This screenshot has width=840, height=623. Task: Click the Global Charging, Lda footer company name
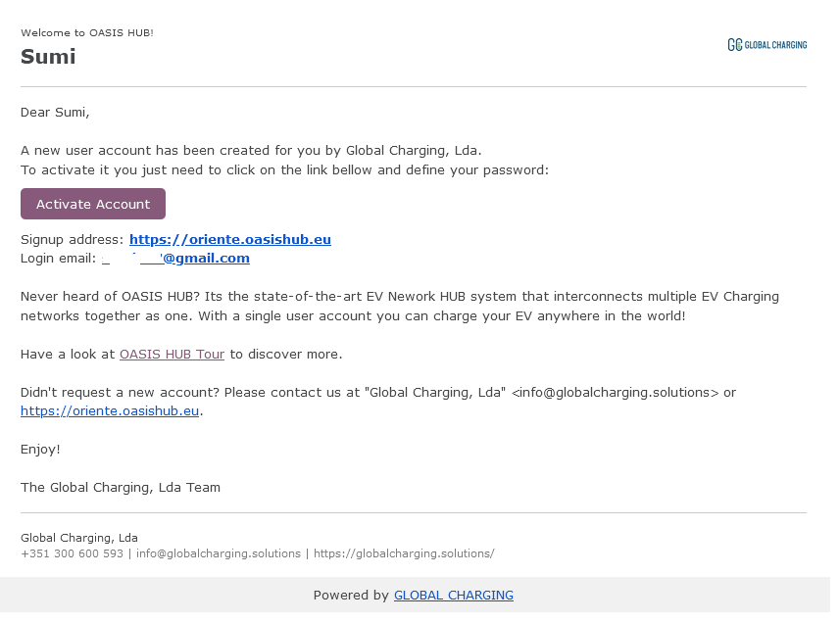click(78, 538)
